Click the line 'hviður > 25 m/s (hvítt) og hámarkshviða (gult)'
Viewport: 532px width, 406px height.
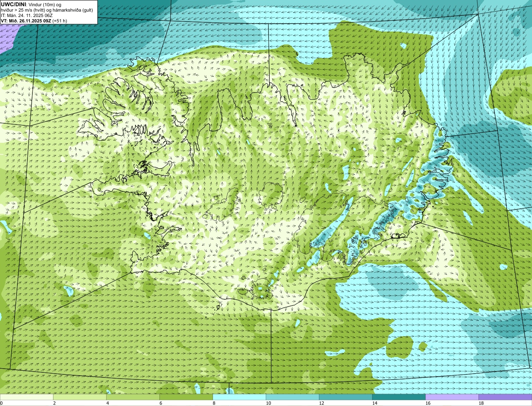click(47, 10)
